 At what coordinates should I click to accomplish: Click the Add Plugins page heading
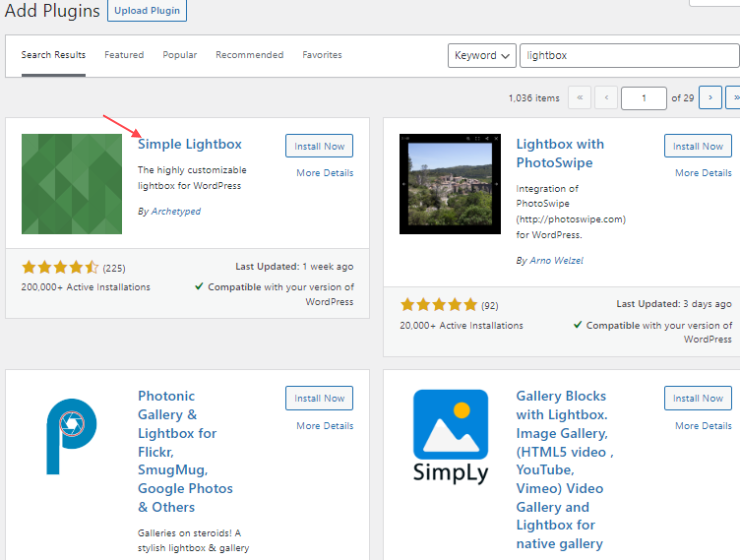[x=52, y=10]
